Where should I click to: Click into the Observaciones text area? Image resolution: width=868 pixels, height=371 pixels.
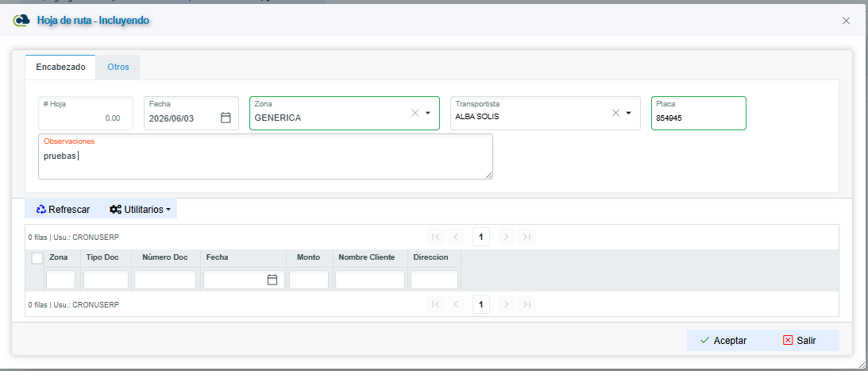pos(265,157)
